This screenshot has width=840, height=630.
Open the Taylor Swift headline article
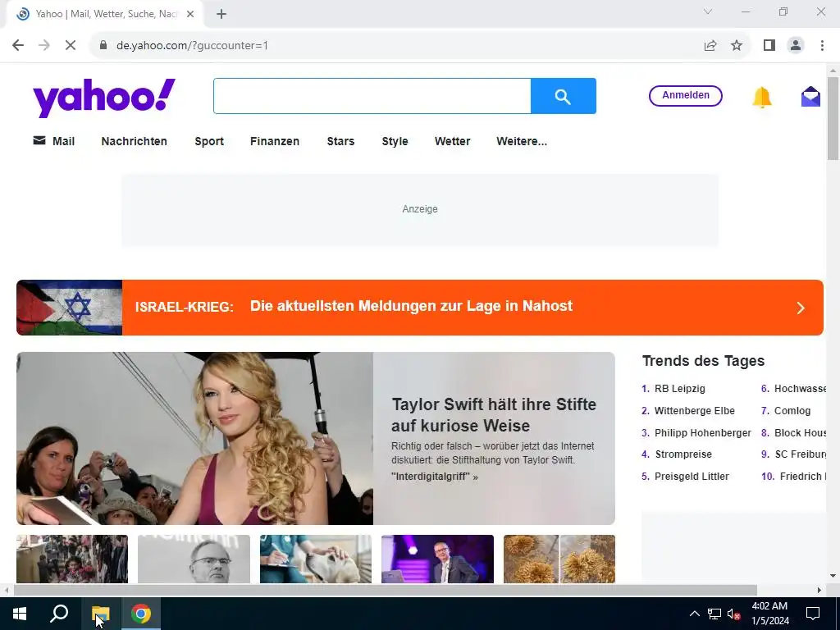(x=493, y=414)
